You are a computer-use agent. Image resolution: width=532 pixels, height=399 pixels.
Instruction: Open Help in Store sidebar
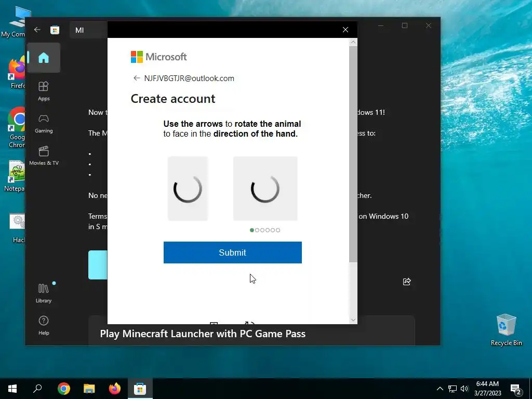[44, 325]
